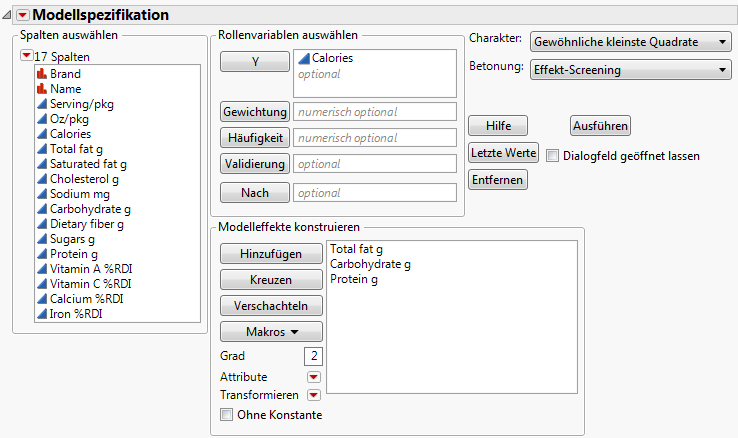Select Protein g in the model effects list
Screen dimensions: 738x438
[x=355, y=280]
